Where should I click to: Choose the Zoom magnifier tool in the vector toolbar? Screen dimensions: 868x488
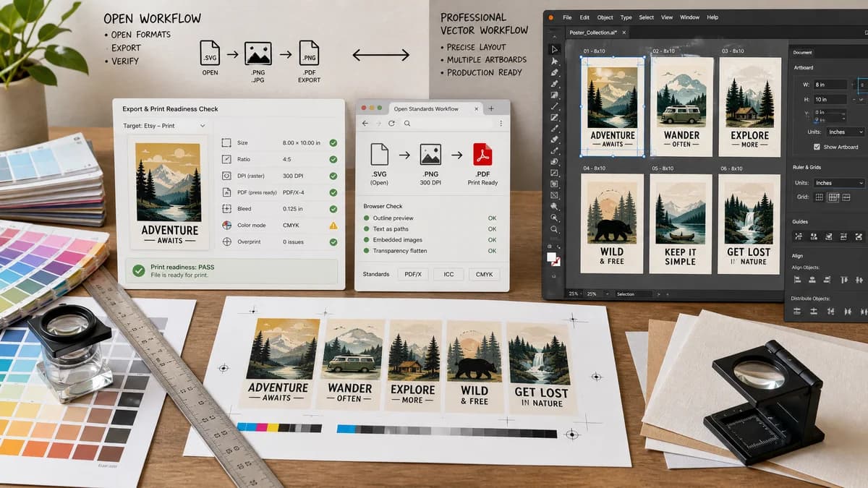[554, 229]
